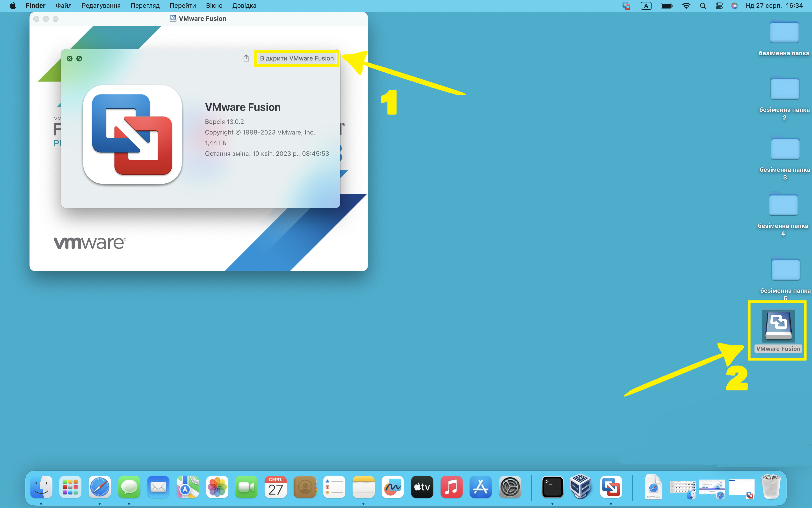Click minimized VMware Fusion window thumbnail in Dock
812x508 pixels.
click(x=741, y=489)
